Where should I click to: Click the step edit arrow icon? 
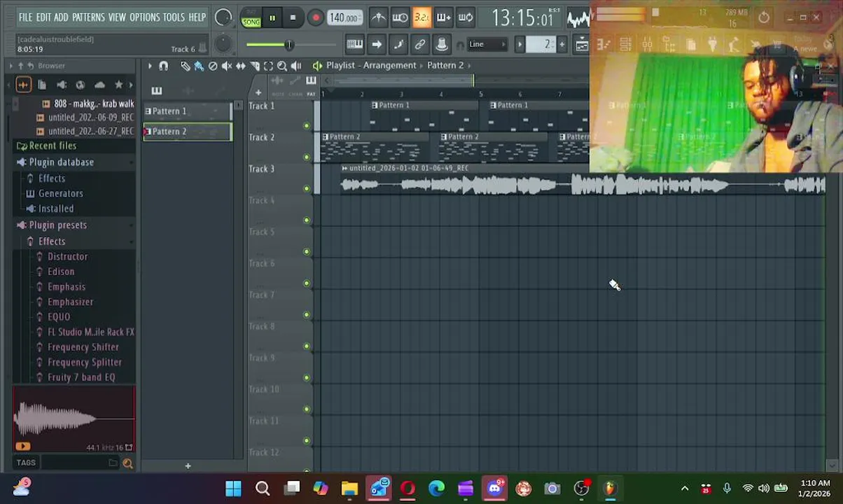pyautogui.click(x=377, y=45)
